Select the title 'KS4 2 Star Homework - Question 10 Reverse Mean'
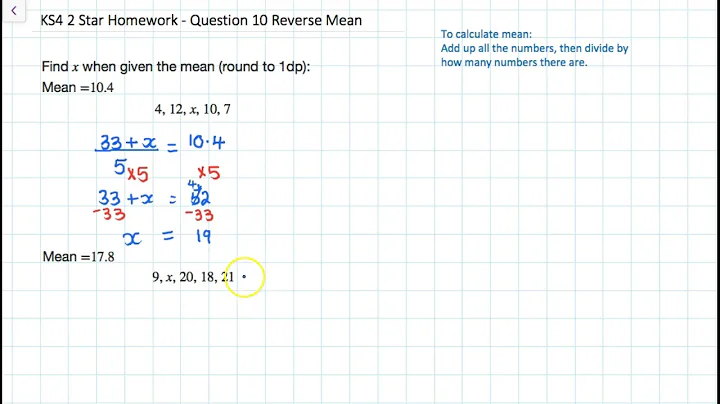The height and width of the screenshot is (404, 720). 201,21
